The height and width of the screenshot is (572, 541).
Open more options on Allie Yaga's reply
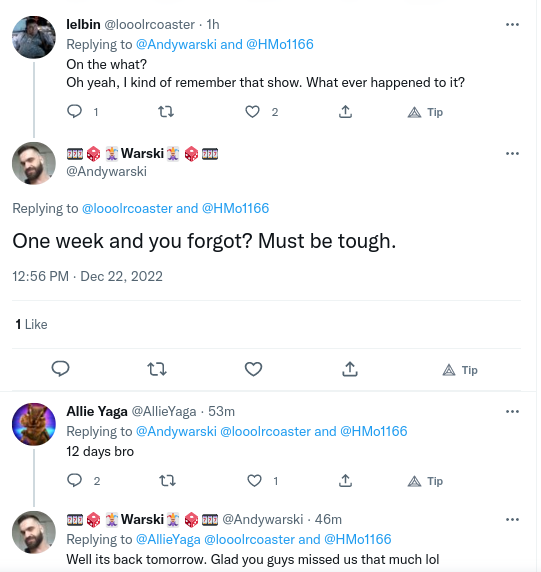point(512,411)
